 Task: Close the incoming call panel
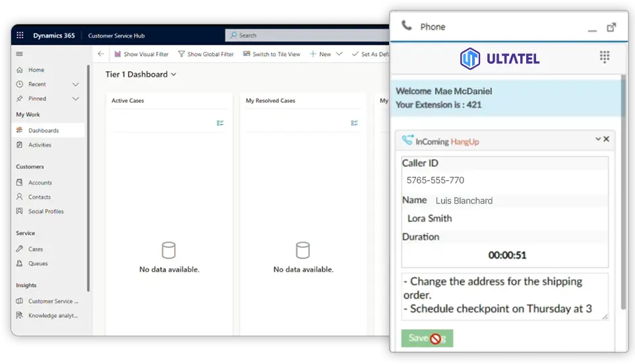pos(607,139)
